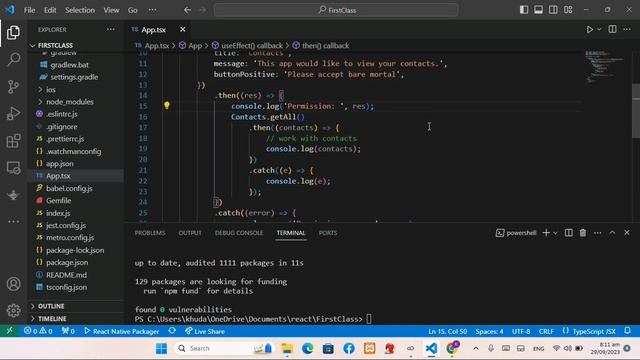Screen dimensions: 640x360
Task: Switch to the PROBLEMS tab
Action: (x=150, y=233)
